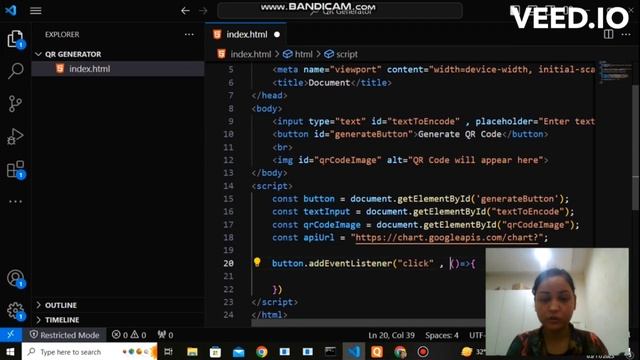
Task: Open the Source Control view
Action: tap(15, 104)
